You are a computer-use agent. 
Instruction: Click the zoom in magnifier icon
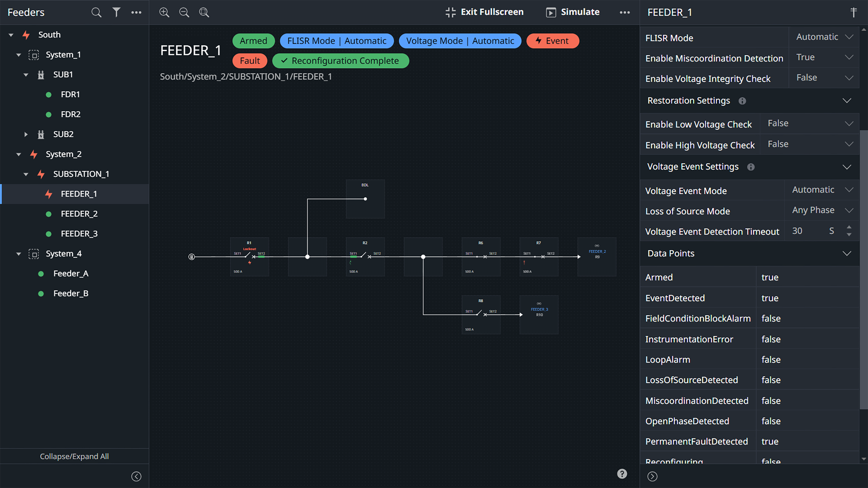(x=164, y=12)
